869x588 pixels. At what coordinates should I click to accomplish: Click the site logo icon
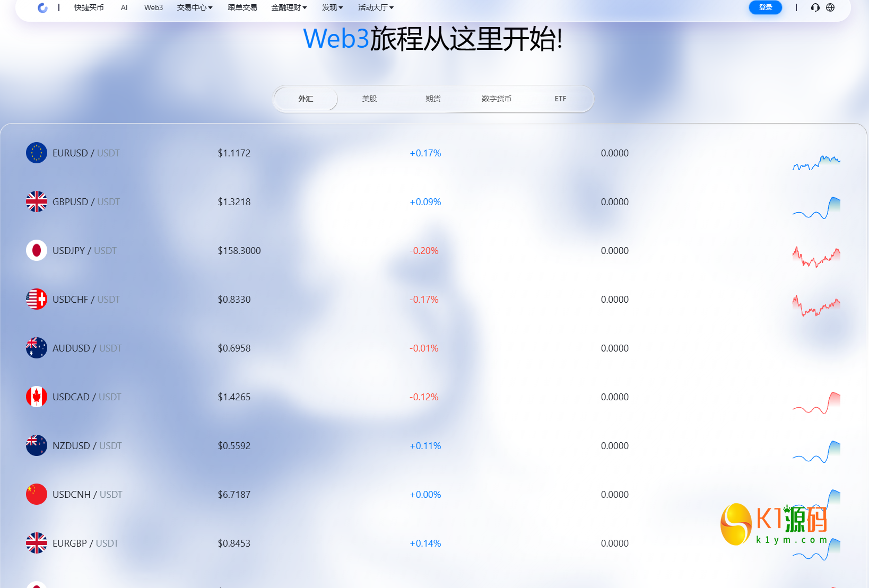[x=43, y=7]
